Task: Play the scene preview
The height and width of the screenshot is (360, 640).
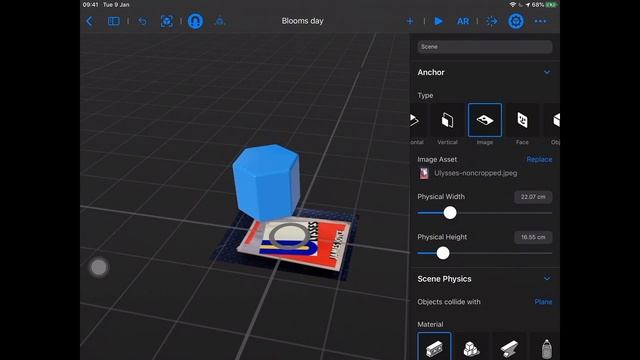Action: coord(438,21)
